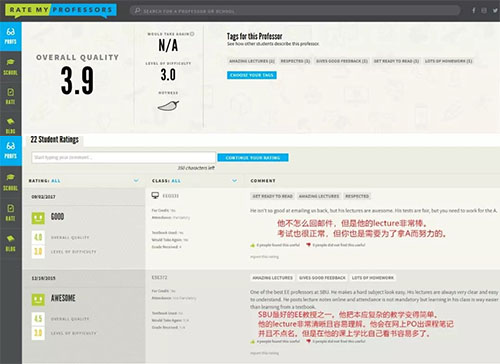Click the monitor icon beside class EEO331

(x=155, y=195)
